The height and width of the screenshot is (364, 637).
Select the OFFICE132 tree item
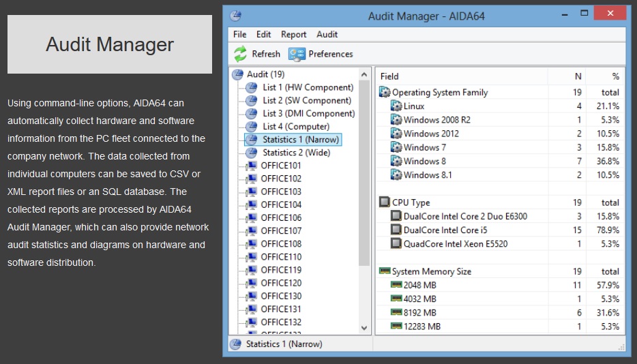281,322
